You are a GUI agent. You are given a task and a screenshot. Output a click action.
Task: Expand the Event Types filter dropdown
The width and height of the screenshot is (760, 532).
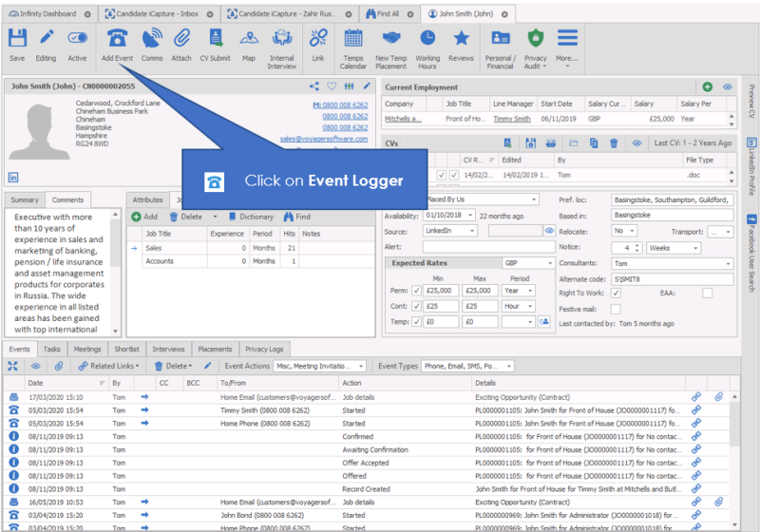pyautogui.click(x=508, y=366)
